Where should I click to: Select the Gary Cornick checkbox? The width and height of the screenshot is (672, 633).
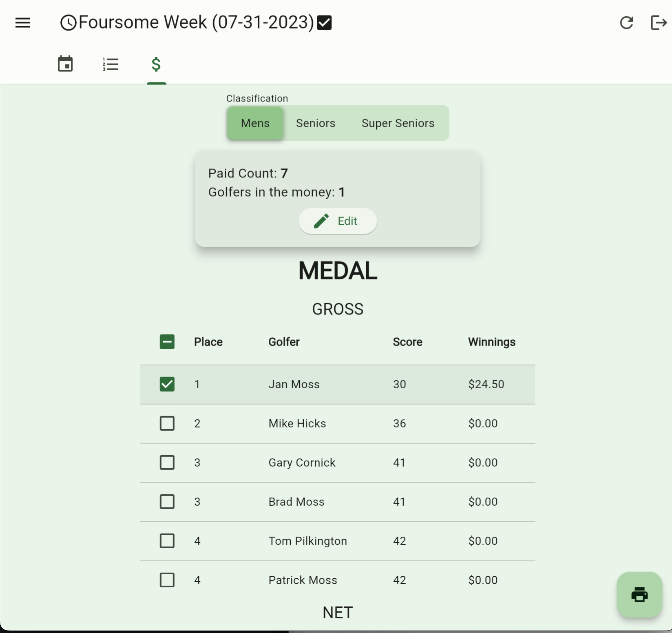point(167,463)
